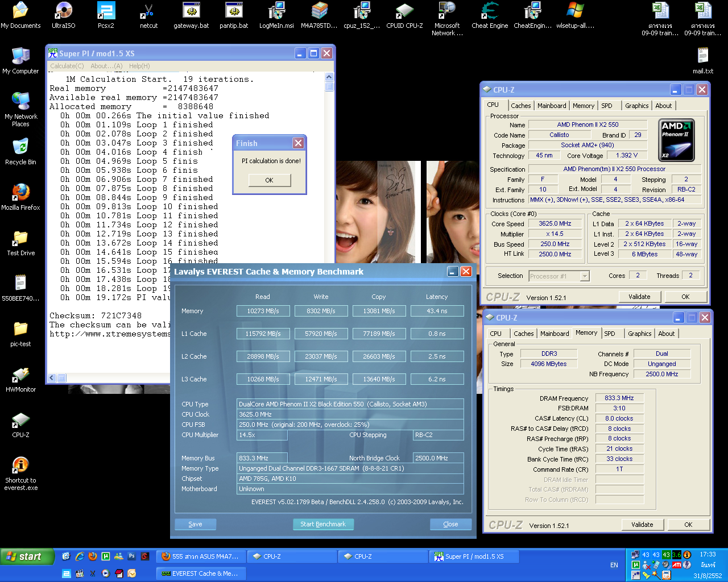Launch Internet Explorer from the quick launch bar
Viewport: 728px width, 582px height.
click(80, 556)
